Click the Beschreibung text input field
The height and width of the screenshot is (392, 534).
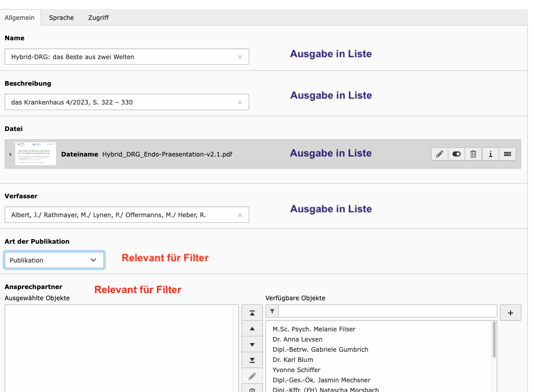pos(121,102)
